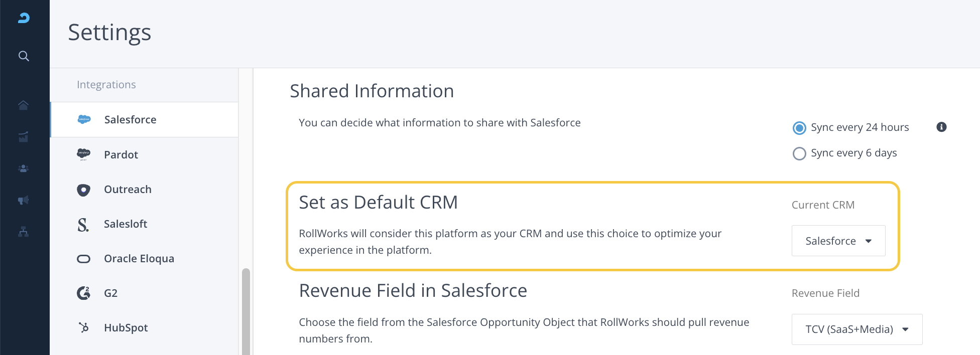This screenshot has height=355, width=980.
Task: Expand the TCV (SaaS+Media) Revenue Field dropdown
Action: click(856, 329)
